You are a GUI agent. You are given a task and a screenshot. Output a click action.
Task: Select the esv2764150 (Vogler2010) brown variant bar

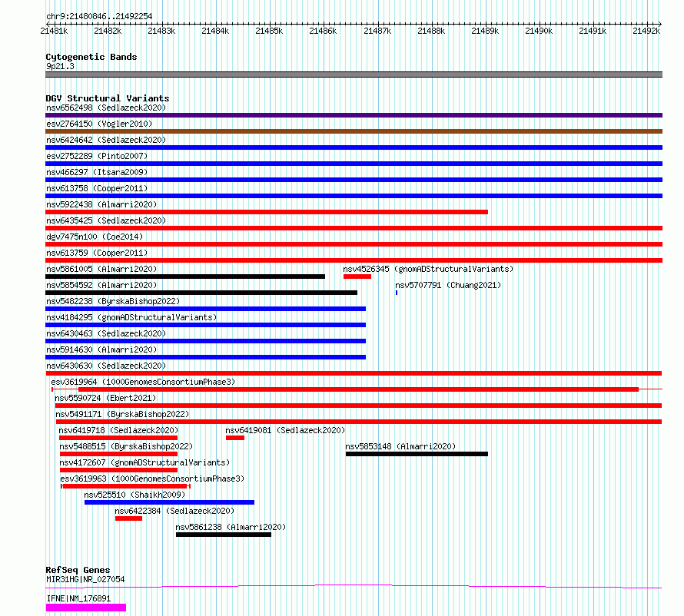(354, 131)
